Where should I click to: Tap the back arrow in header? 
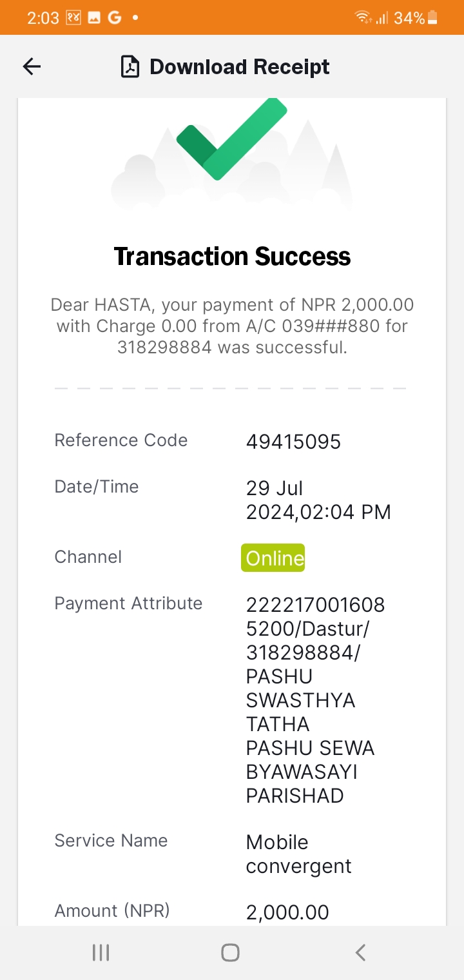point(32,66)
